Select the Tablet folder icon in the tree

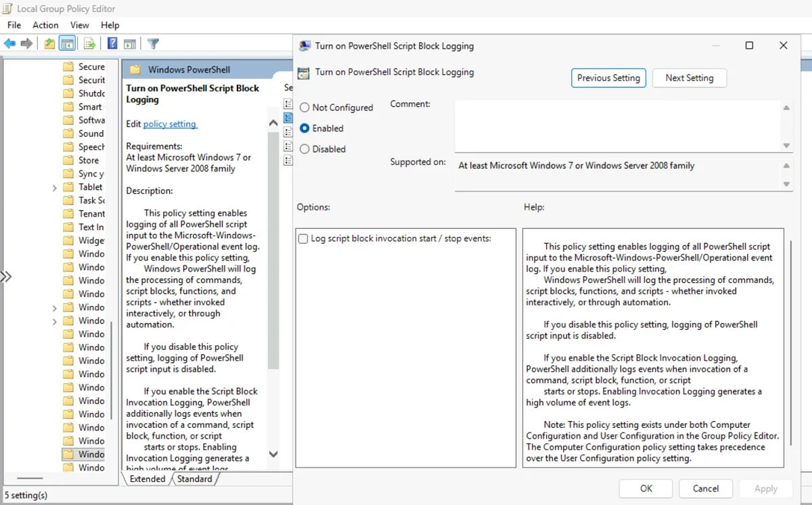click(68, 187)
